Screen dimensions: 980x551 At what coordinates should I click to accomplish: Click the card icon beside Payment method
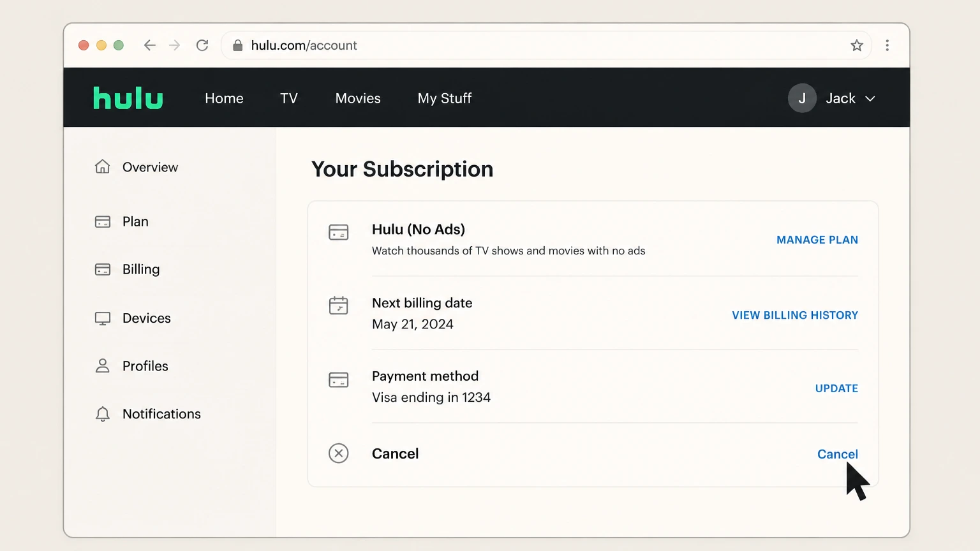[x=338, y=379]
